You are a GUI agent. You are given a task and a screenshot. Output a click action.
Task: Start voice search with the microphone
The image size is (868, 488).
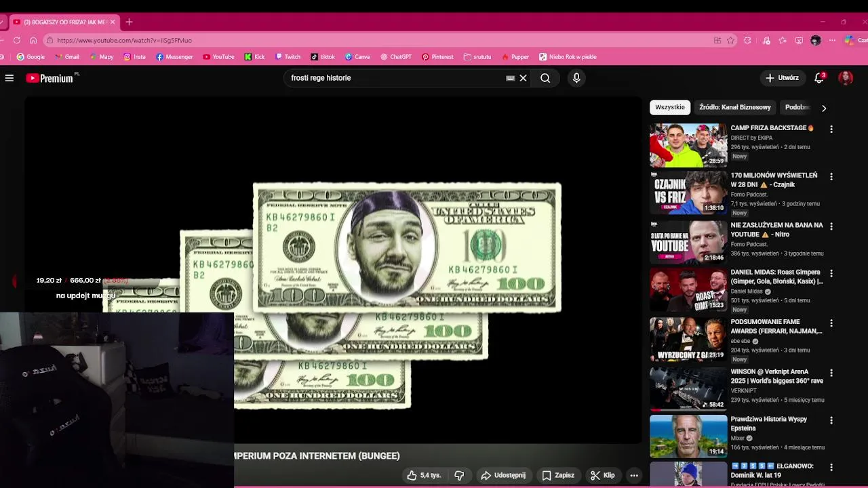point(576,78)
